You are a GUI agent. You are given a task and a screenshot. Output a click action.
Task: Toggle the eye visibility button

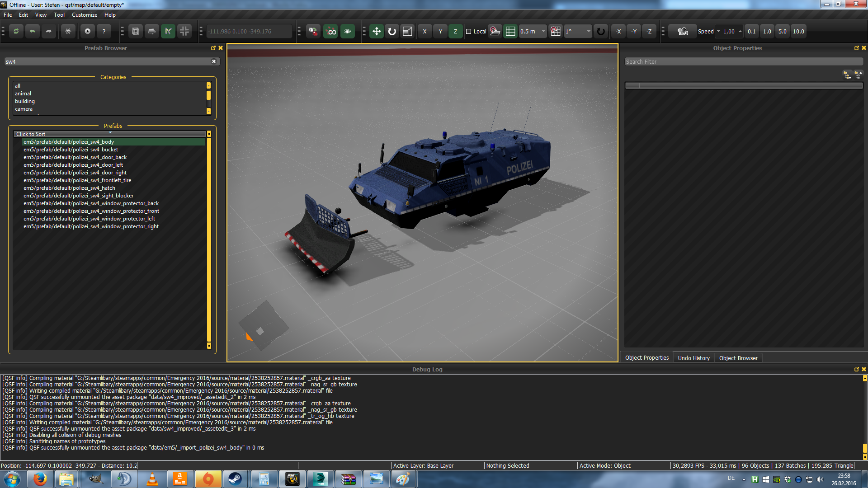348,31
